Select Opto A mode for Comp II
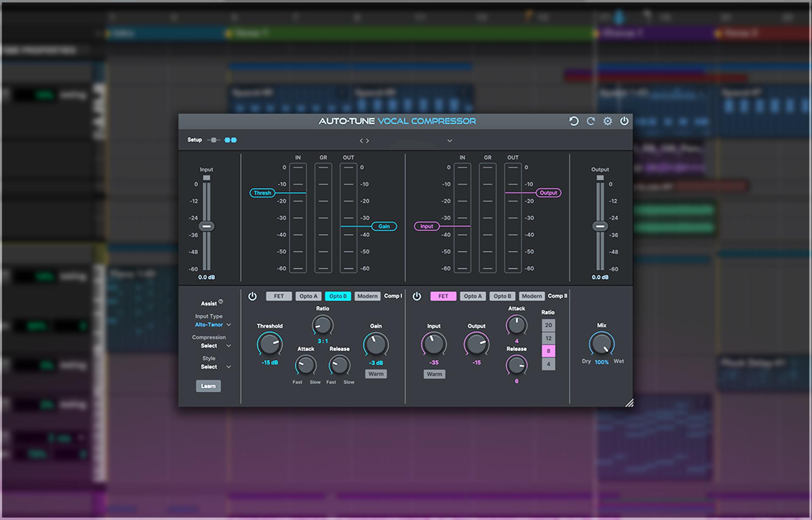The image size is (812, 520). (473, 296)
